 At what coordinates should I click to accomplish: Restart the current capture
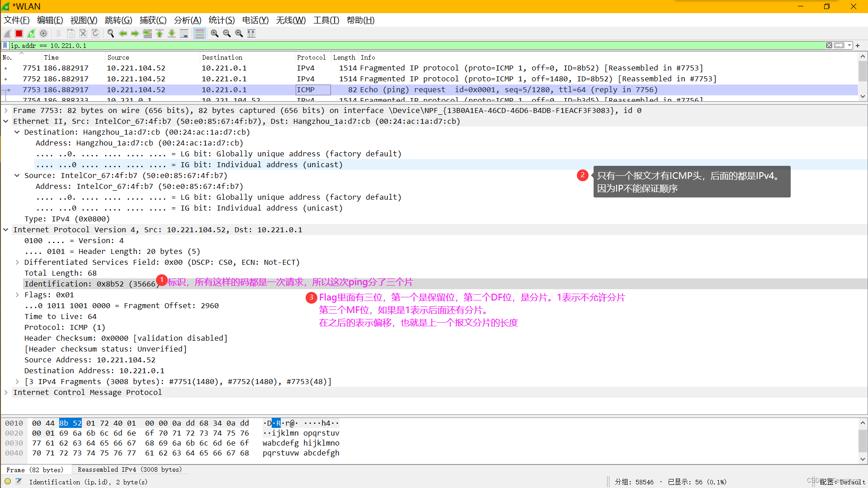(x=31, y=33)
